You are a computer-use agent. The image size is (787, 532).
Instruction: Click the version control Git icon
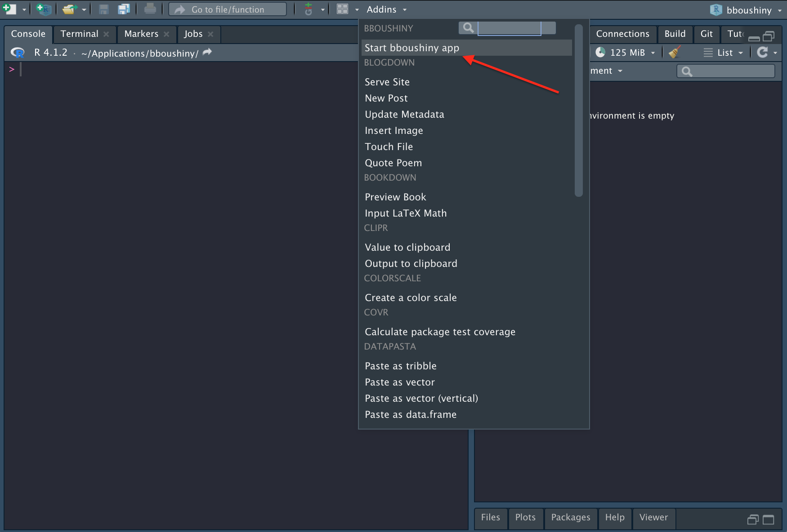click(x=309, y=9)
